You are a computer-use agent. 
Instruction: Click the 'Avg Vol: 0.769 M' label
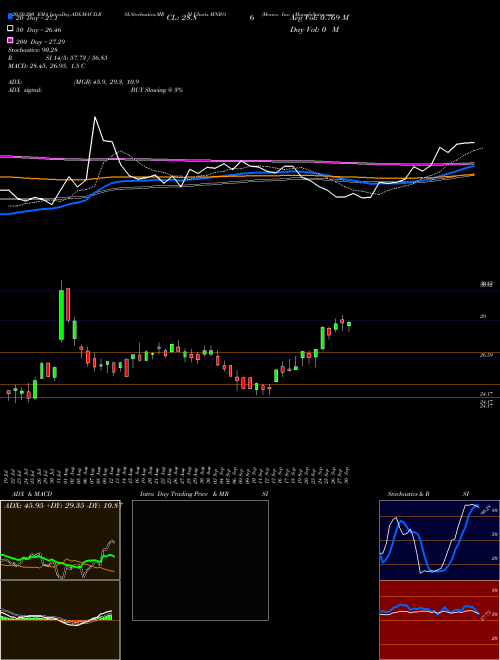click(319, 18)
